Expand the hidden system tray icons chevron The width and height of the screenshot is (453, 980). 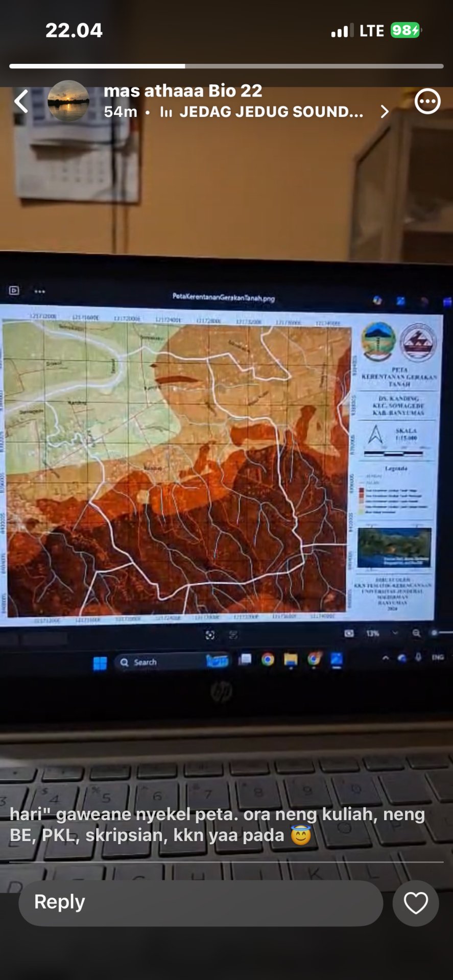tap(386, 658)
